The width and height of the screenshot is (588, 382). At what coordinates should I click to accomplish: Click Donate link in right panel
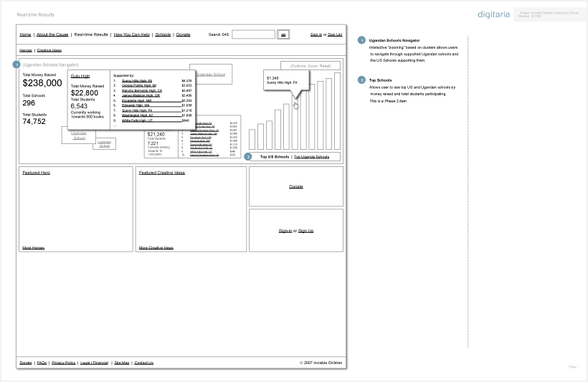point(296,186)
